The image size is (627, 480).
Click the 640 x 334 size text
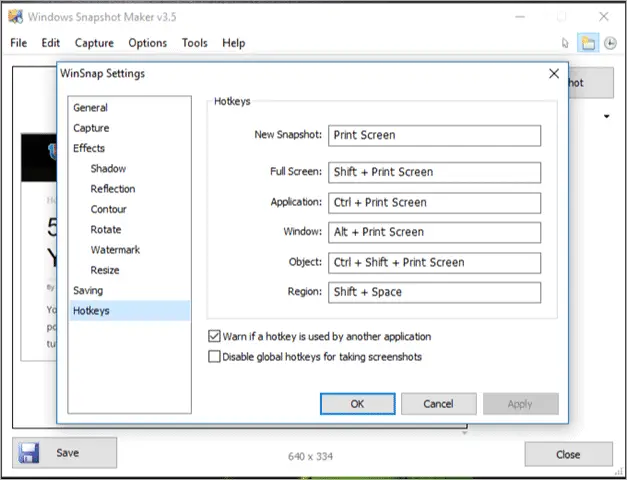(310, 456)
